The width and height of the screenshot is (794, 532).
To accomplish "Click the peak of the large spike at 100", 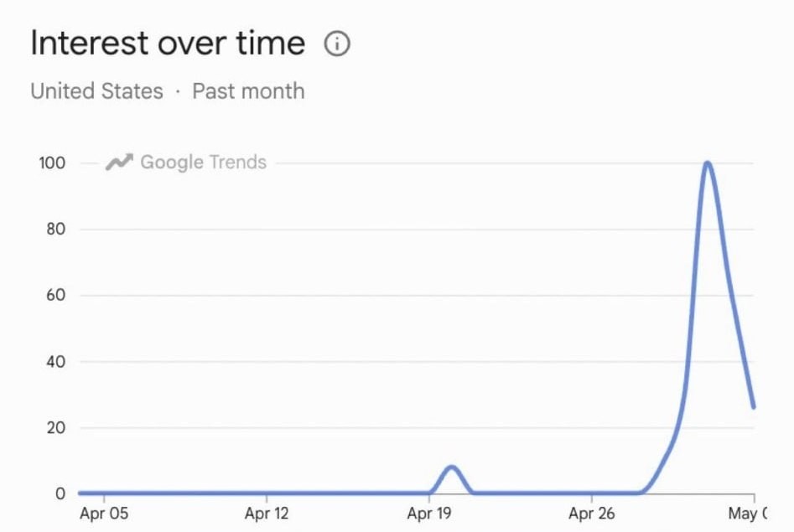I will pyautogui.click(x=708, y=163).
